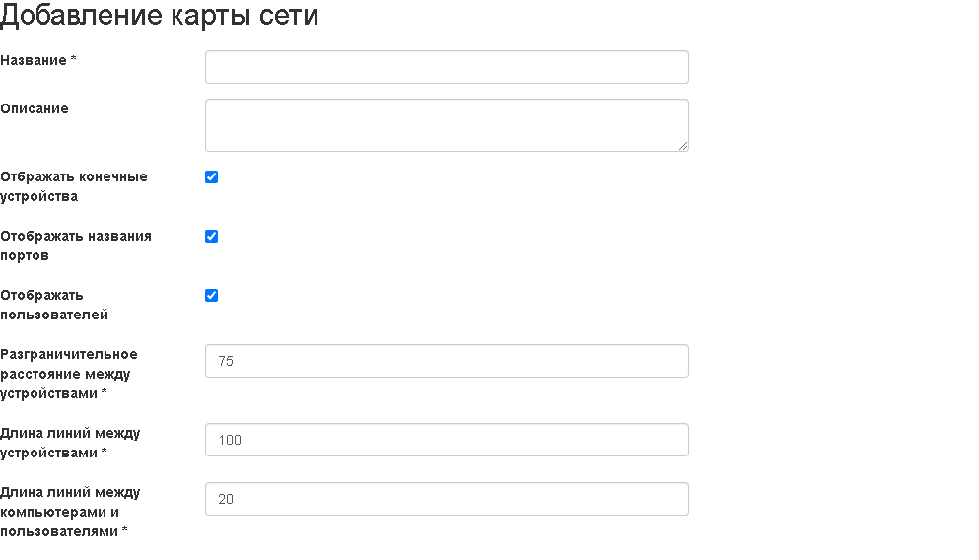Click the Название field label
The height and width of the screenshot is (560, 979).
click(34, 60)
